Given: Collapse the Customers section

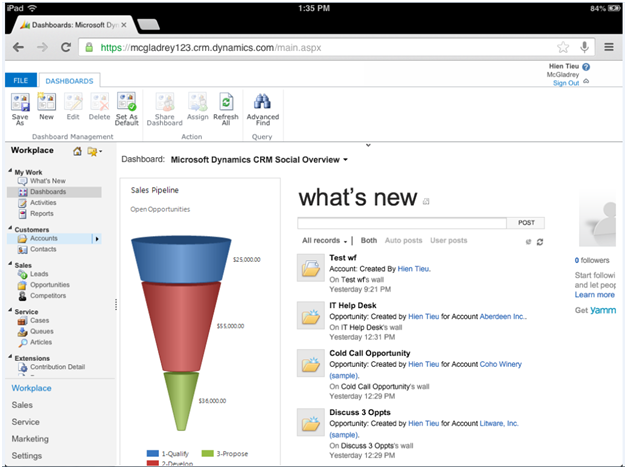Looking at the screenshot, I should [10, 228].
